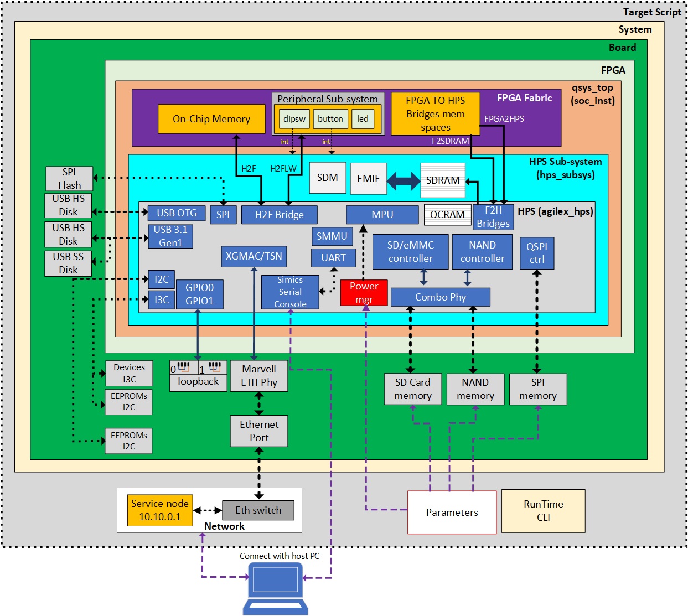
Task: Click the USB SS Disk block
Action: click(69, 263)
